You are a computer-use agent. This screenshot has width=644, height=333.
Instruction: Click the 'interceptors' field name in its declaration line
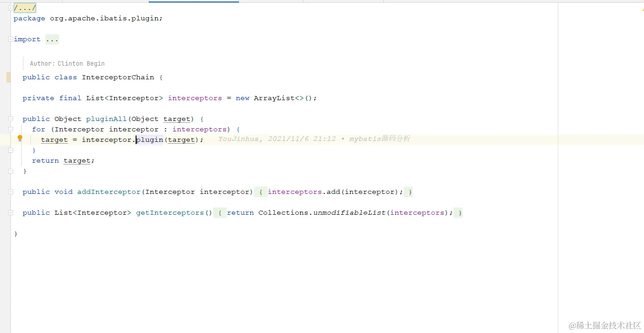[x=195, y=98]
